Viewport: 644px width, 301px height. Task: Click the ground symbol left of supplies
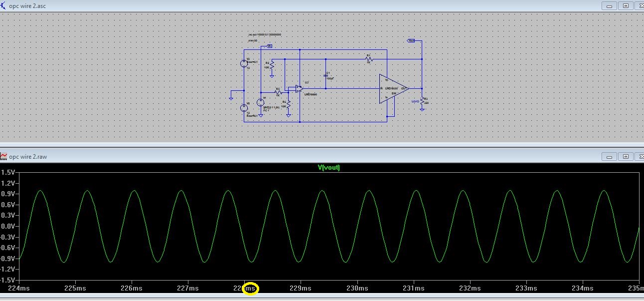pos(231,98)
